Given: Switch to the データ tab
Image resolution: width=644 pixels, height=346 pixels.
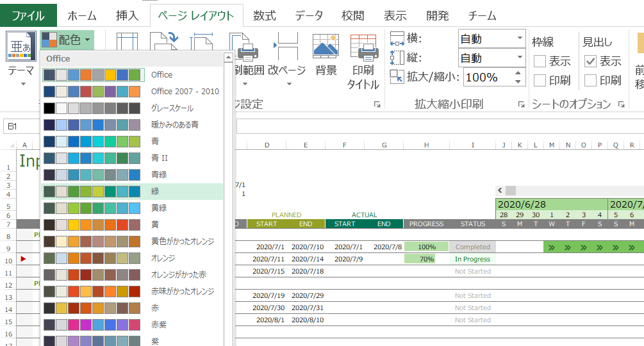Looking at the screenshot, I should 309,15.
